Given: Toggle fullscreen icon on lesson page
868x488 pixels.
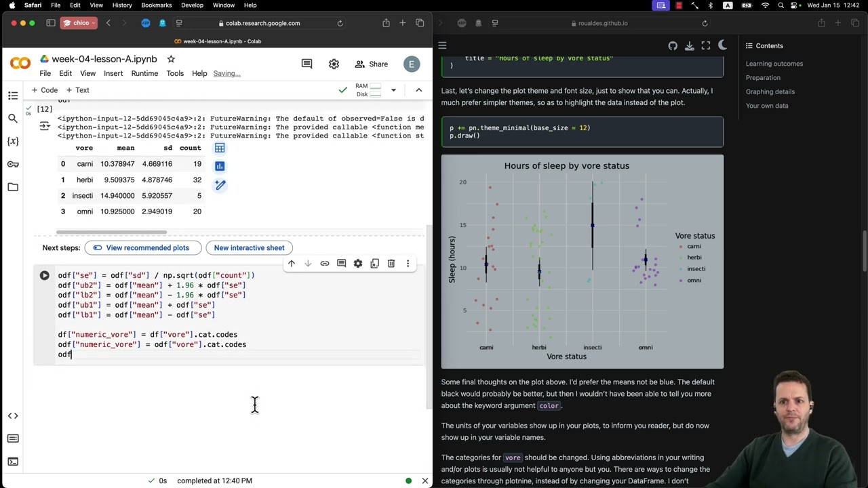Looking at the screenshot, I should pyautogui.click(x=706, y=45).
